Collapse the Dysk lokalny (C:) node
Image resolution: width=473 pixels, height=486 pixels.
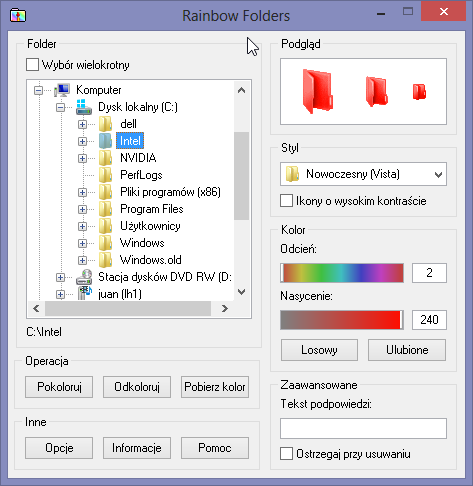point(60,107)
